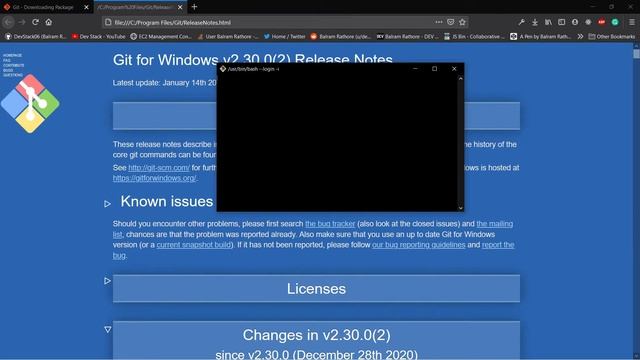Open 'Home / Twitter' bookmark

284,36
